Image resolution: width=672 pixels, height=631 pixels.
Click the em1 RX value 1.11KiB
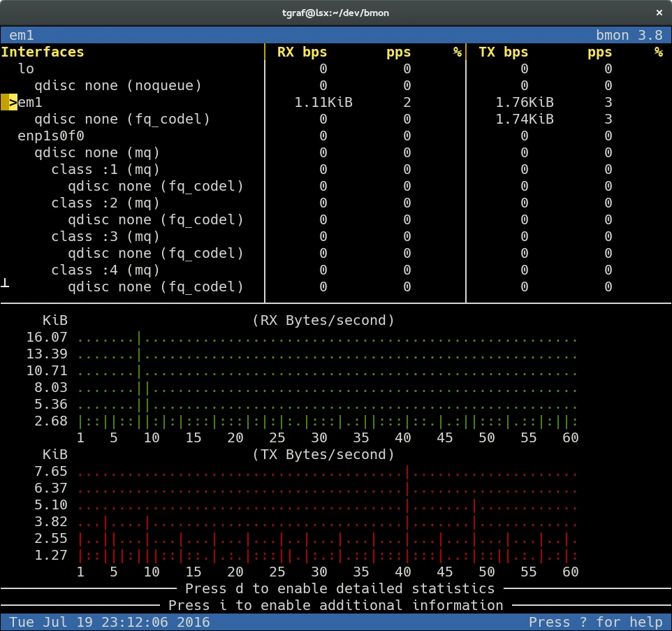pos(323,103)
